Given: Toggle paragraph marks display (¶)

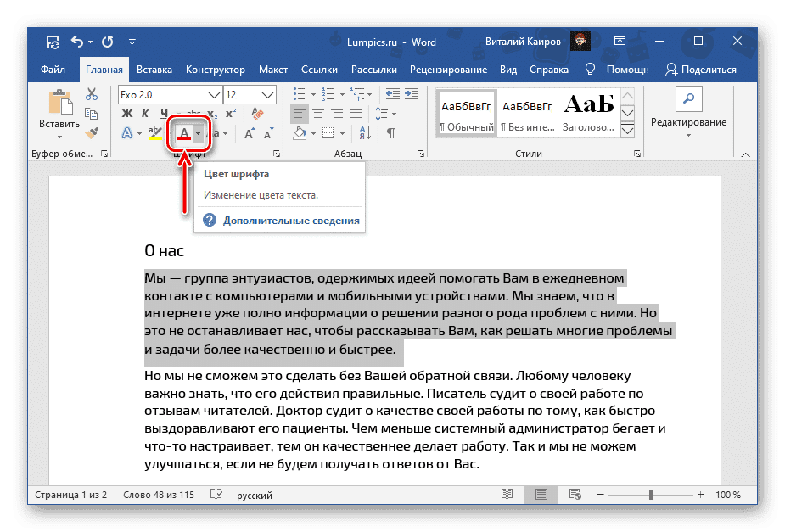Looking at the screenshot, I should (x=390, y=133).
